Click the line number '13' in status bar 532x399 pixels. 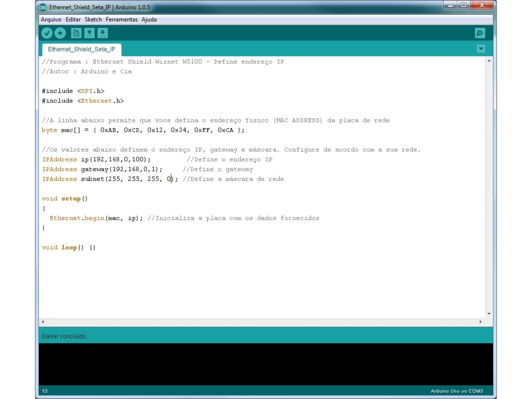(x=45, y=391)
